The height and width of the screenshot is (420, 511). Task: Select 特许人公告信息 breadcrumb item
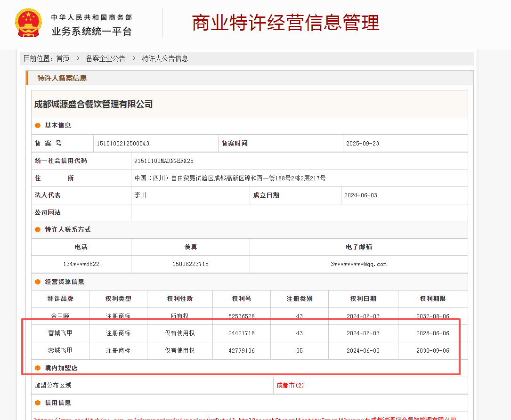(x=165, y=59)
